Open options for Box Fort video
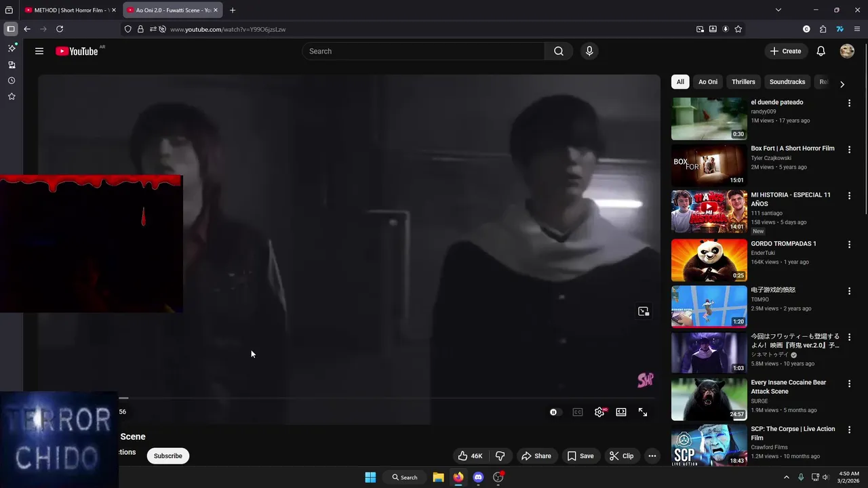The width and height of the screenshot is (868, 488). point(849,149)
